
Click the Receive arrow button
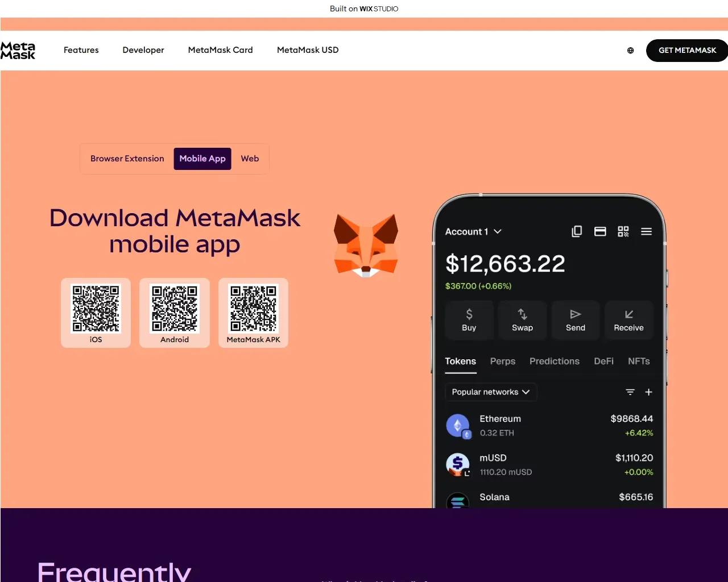click(628, 320)
